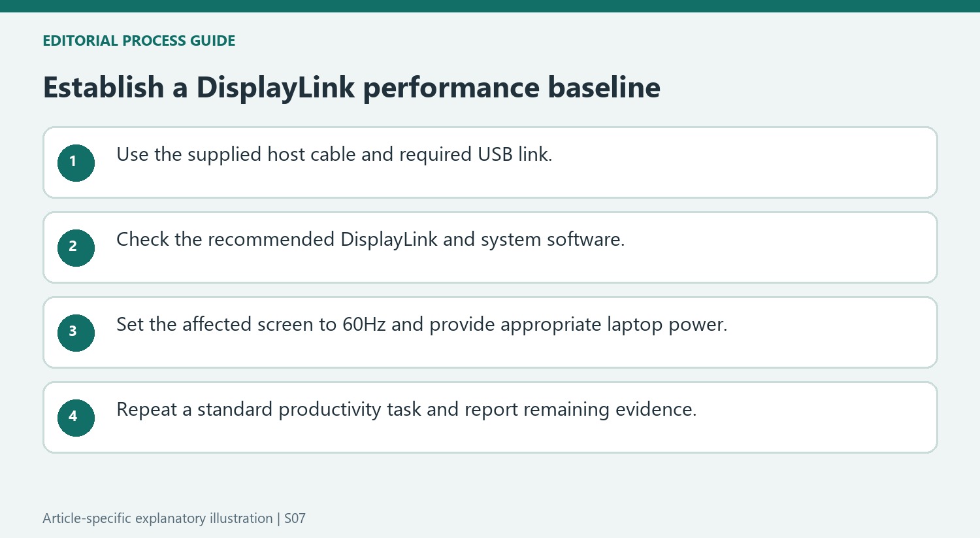Click step text 'Repeat a standard productivity task and report remaining evidence.'
Screen dimensions: 980x538
click(x=406, y=410)
